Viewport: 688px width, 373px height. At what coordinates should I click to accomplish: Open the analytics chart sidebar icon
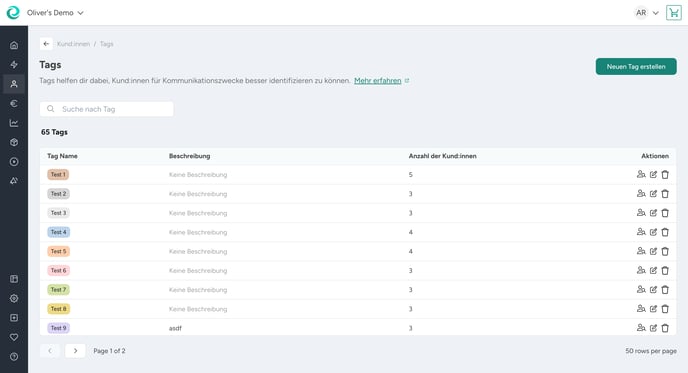point(14,123)
